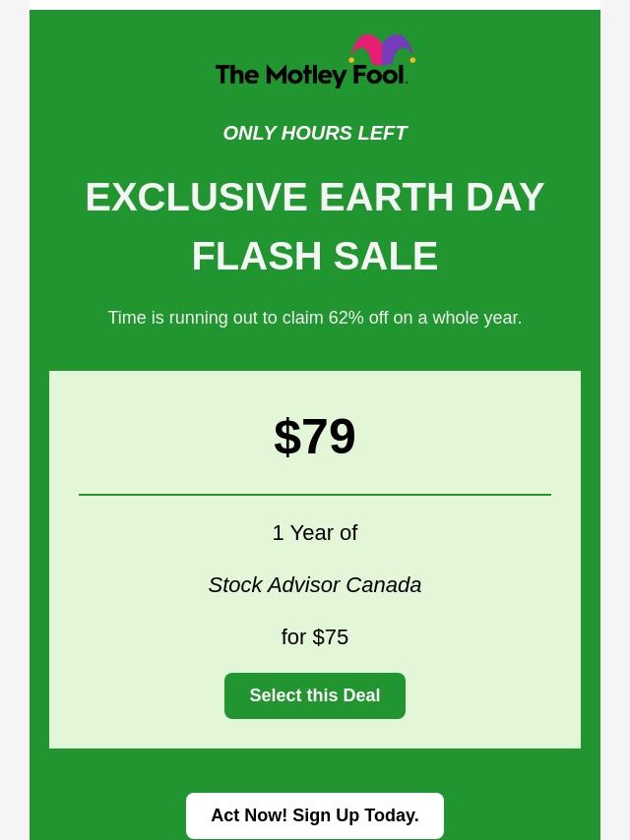This screenshot has height=840, width=630.
Task: Click the "FLASH SALE" headline line
Action: (315, 257)
